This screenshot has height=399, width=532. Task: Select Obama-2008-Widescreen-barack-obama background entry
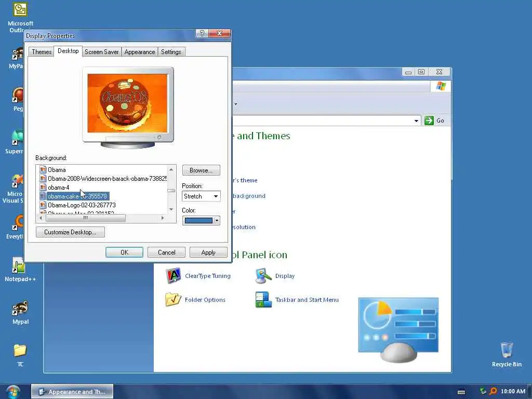point(103,179)
